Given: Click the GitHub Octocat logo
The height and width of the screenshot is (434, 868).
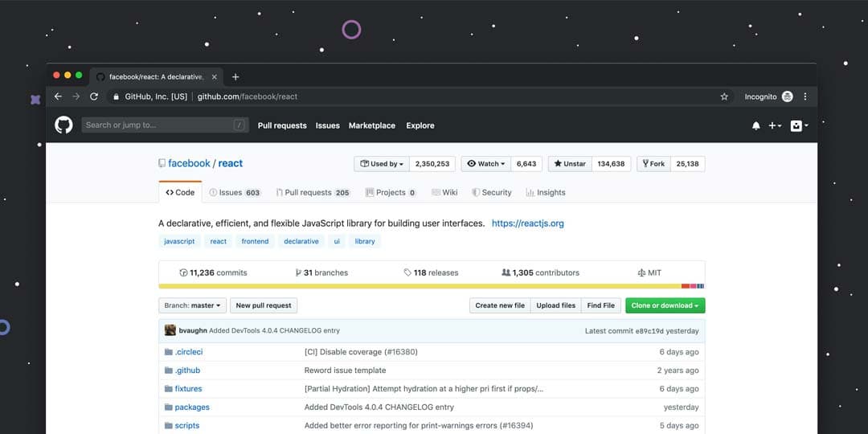Looking at the screenshot, I should click(x=63, y=125).
